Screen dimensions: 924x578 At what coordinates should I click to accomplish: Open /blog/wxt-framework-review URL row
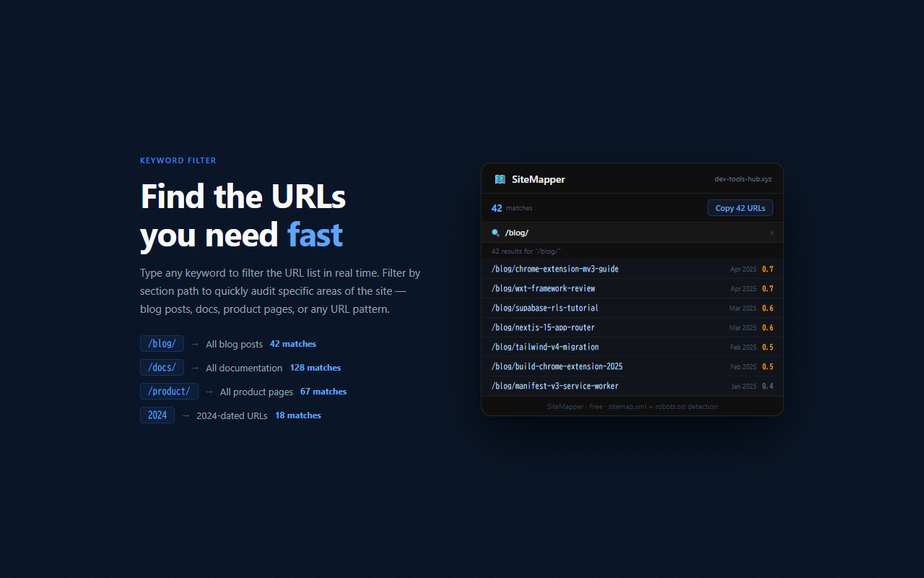(x=632, y=288)
